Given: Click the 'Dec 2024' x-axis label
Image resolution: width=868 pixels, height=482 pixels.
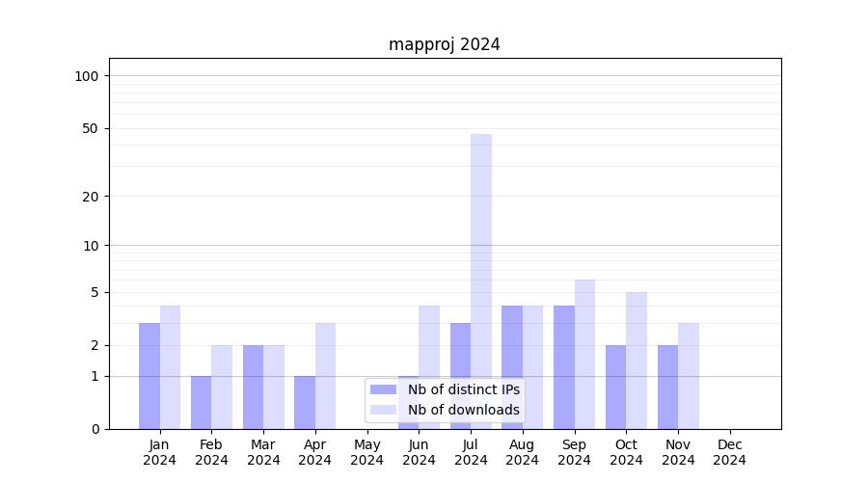Looking at the screenshot, I should [x=729, y=452].
